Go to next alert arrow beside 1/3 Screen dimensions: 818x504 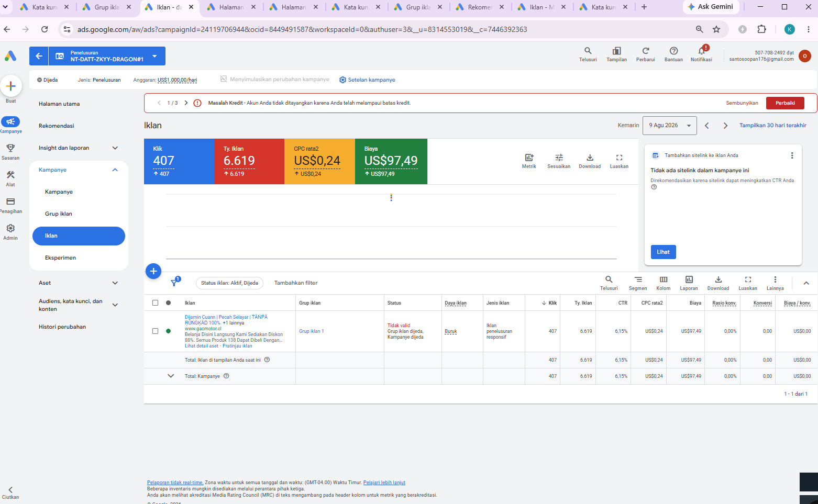tap(186, 103)
